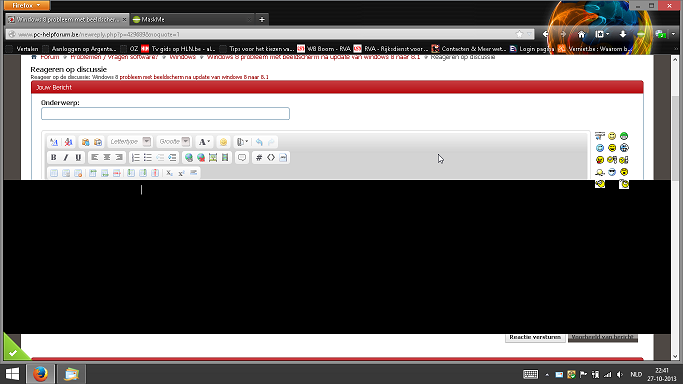Insert a quote with the speech bubble icon
683x384 pixels.
[242, 158]
